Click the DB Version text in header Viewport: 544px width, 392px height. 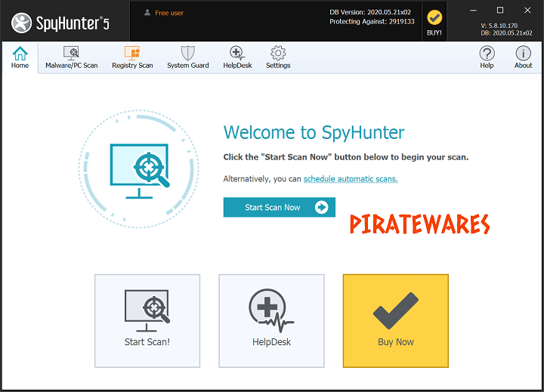click(x=369, y=12)
